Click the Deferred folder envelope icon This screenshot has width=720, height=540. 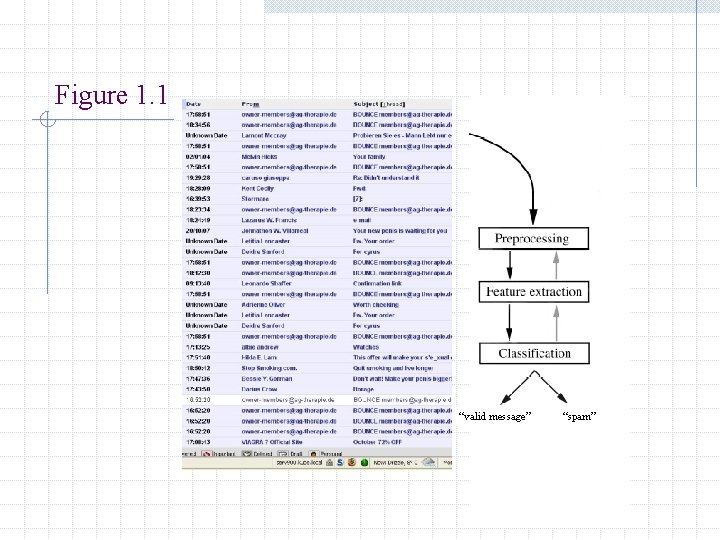(247, 454)
